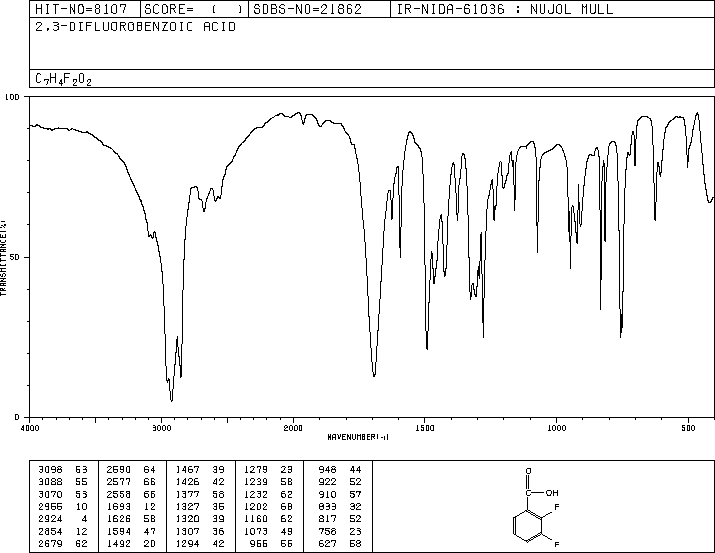
Task: Select peak table entry 922
Action: [340, 482]
